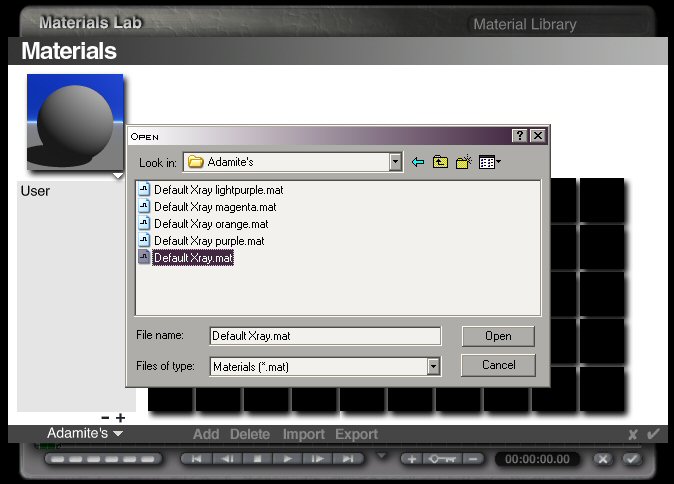Close the Open dialog
Image resolution: width=674 pixels, height=484 pixels.
tap(538, 136)
